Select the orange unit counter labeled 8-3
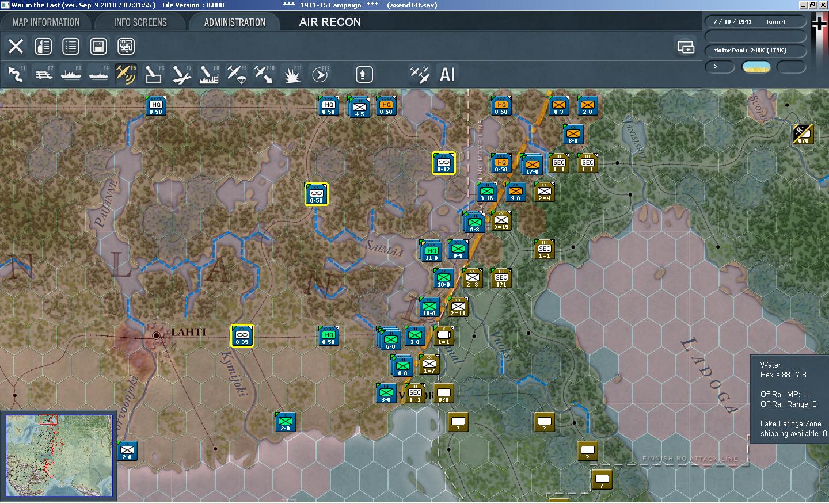The width and height of the screenshot is (829, 504). (558, 105)
